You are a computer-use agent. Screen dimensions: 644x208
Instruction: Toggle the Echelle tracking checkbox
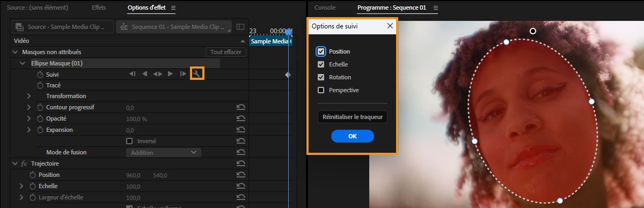click(321, 64)
